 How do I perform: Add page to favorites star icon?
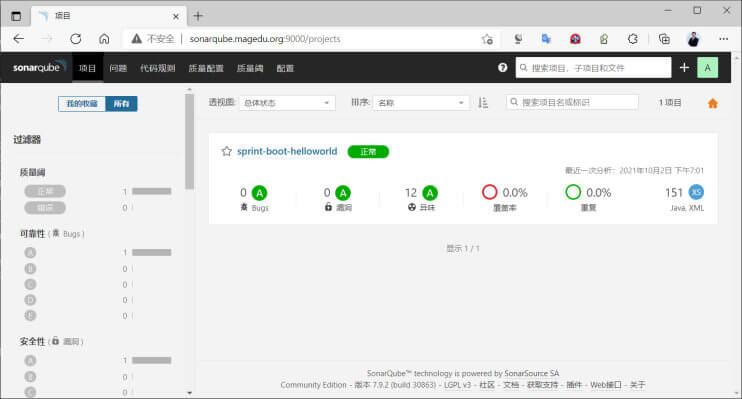click(487, 39)
